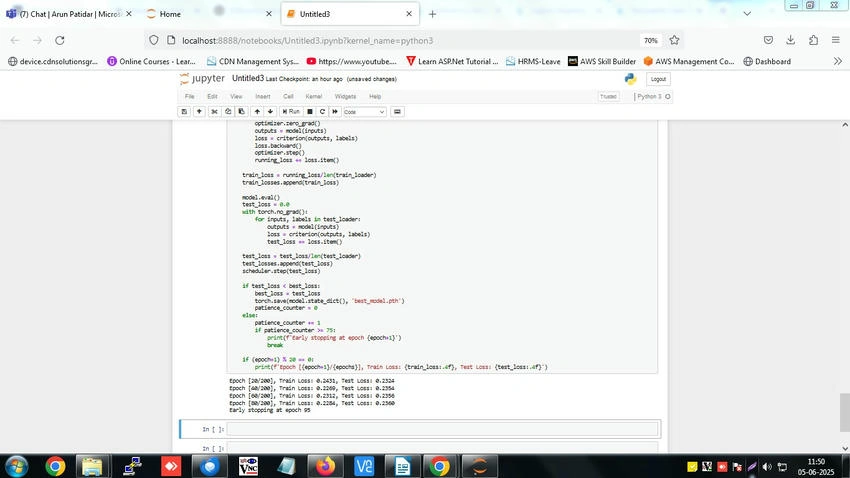Go forward browser arrow
This screenshot has width=850, height=478.
pos(37,41)
